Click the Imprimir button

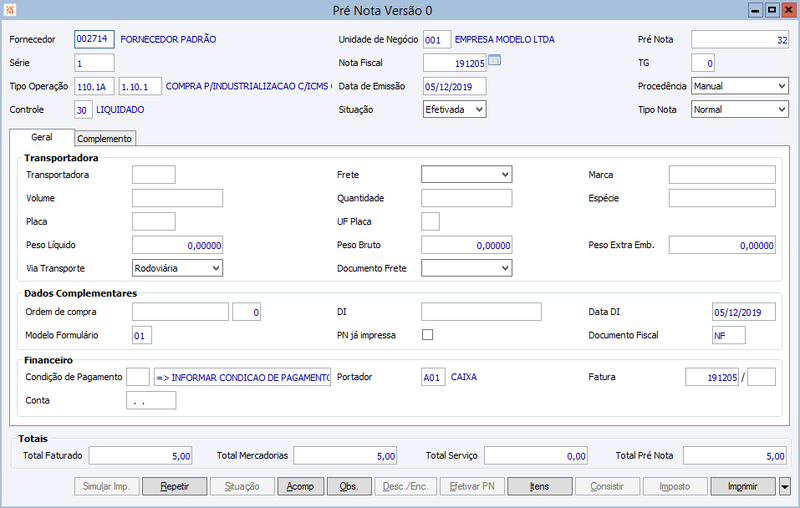743,487
